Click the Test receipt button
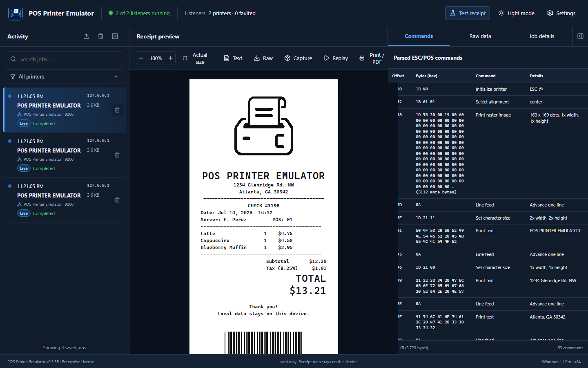The width and height of the screenshot is (588, 368). coord(468,13)
